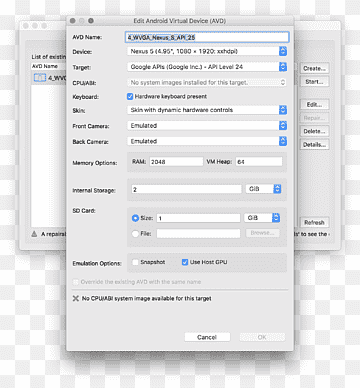This screenshot has height=388, width=360.
Task: Click Repair... in the AVD Manager window
Action: point(314,118)
